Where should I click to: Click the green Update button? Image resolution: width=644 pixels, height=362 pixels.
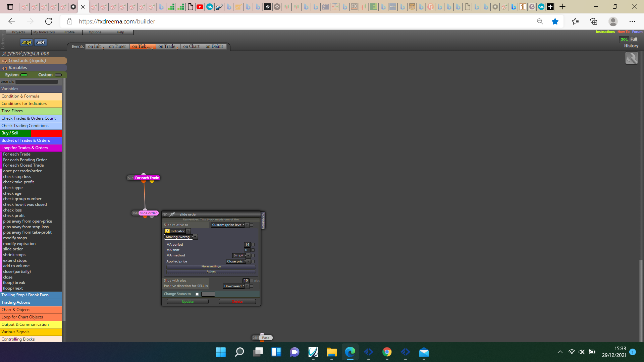coord(187,302)
